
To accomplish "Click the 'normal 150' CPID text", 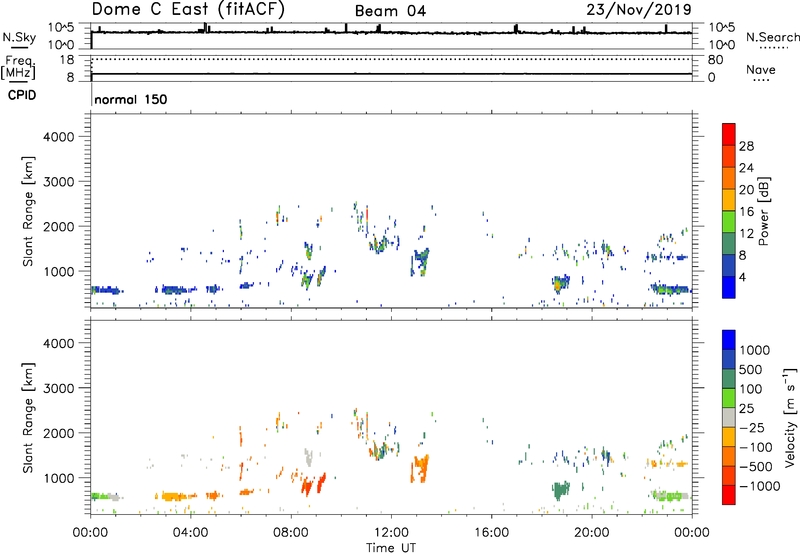I will pos(131,99).
